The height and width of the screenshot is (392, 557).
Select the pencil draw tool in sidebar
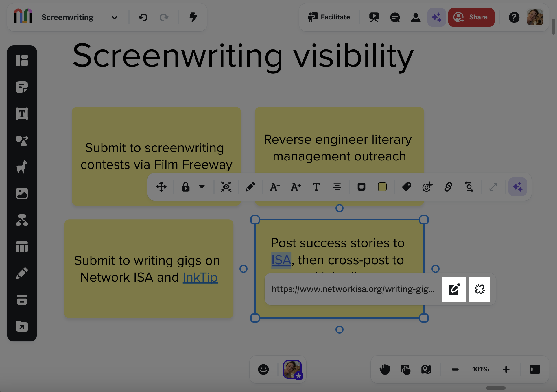22,273
